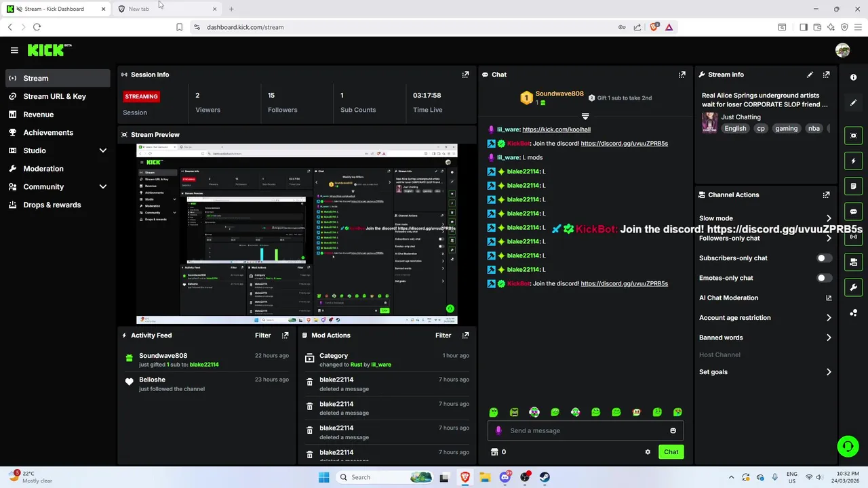Pop out the Session Info panel
The width and height of the screenshot is (868, 488).
tap(465, 75)
